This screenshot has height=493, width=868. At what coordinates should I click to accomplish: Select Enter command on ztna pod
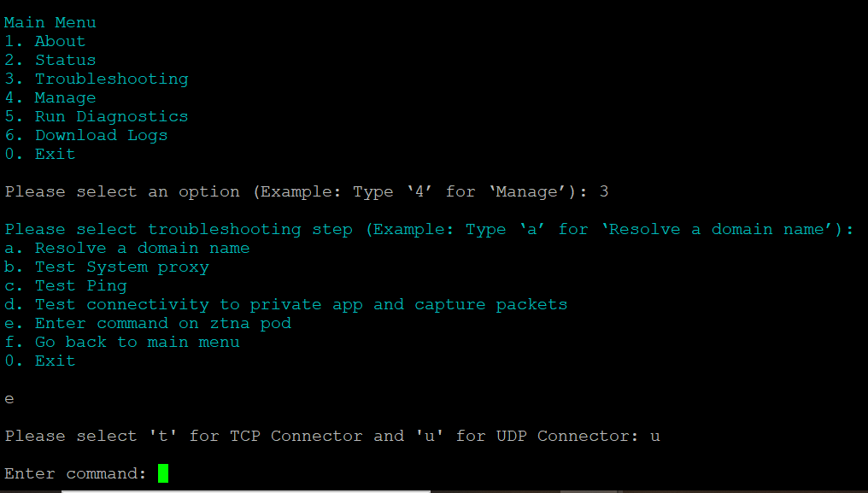pos(147,323)
